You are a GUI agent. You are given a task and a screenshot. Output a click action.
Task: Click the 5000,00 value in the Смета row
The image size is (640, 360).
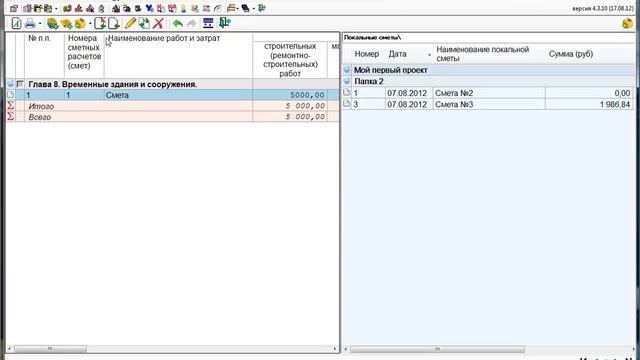(307, 95)
